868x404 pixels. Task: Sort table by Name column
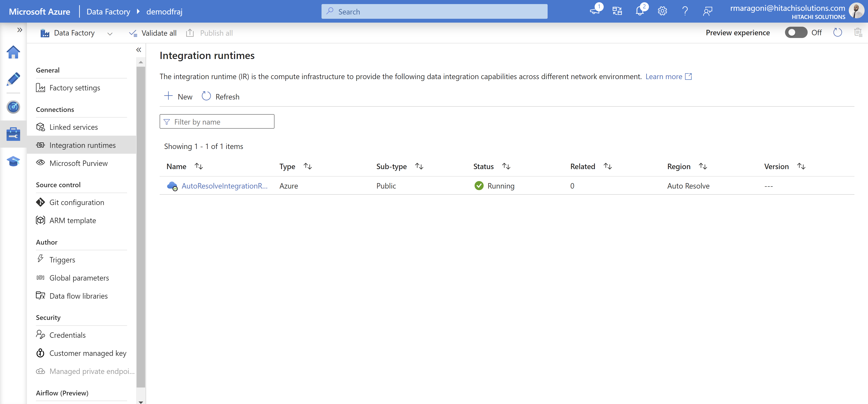(x=199, y=166)
